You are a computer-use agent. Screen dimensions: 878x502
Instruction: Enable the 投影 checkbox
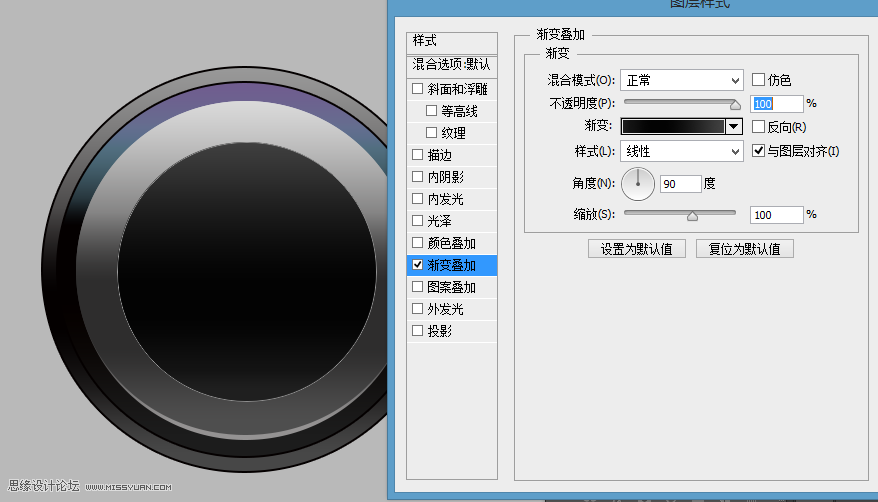(417, 331)
